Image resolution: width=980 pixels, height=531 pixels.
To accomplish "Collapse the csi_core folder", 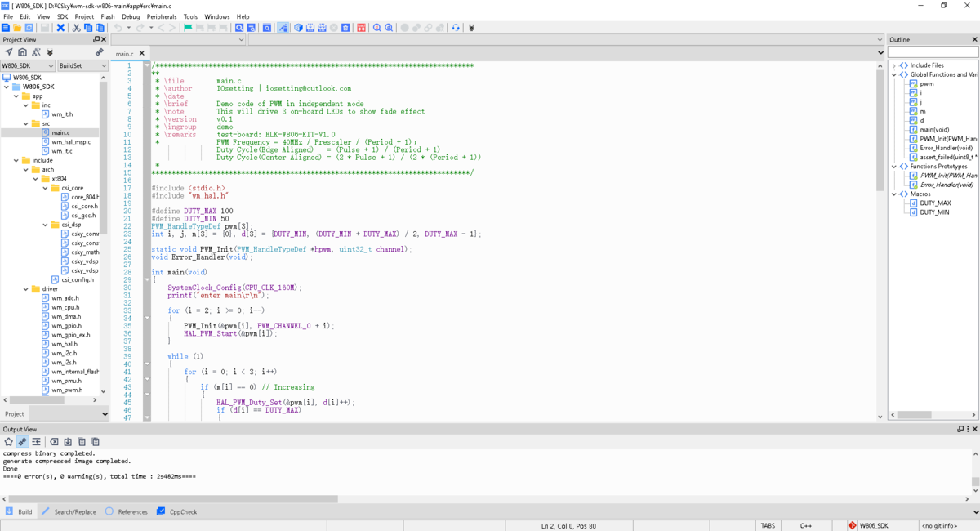I will (46, 188).
